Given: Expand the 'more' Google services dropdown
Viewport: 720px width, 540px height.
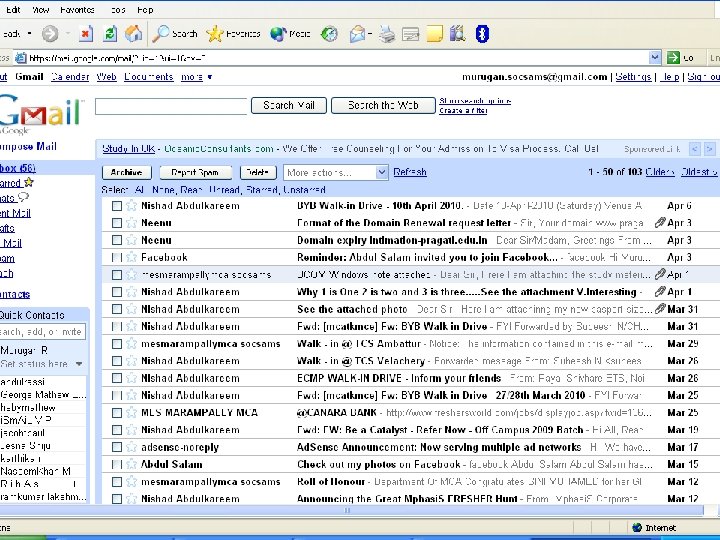Looking at the screenshot, I should (210, 77).
